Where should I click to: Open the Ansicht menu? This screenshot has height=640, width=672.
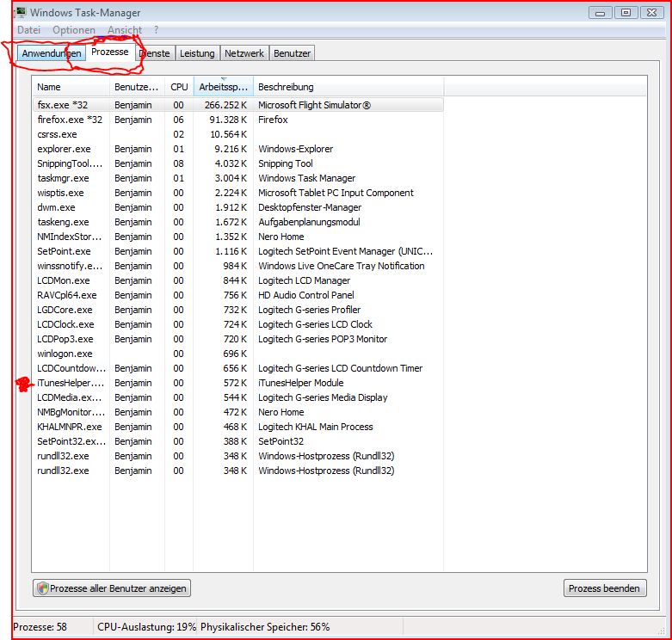[x=124, y=30]
